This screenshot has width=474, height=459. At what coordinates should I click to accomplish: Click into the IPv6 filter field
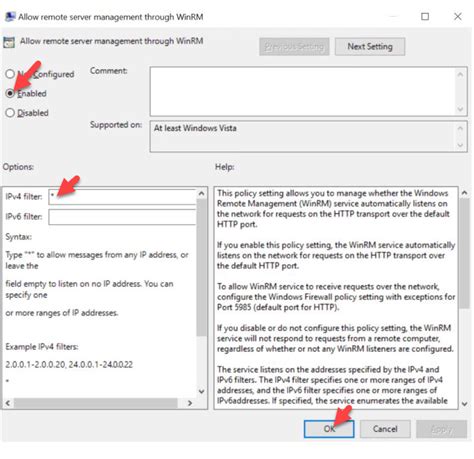(122, 217)
